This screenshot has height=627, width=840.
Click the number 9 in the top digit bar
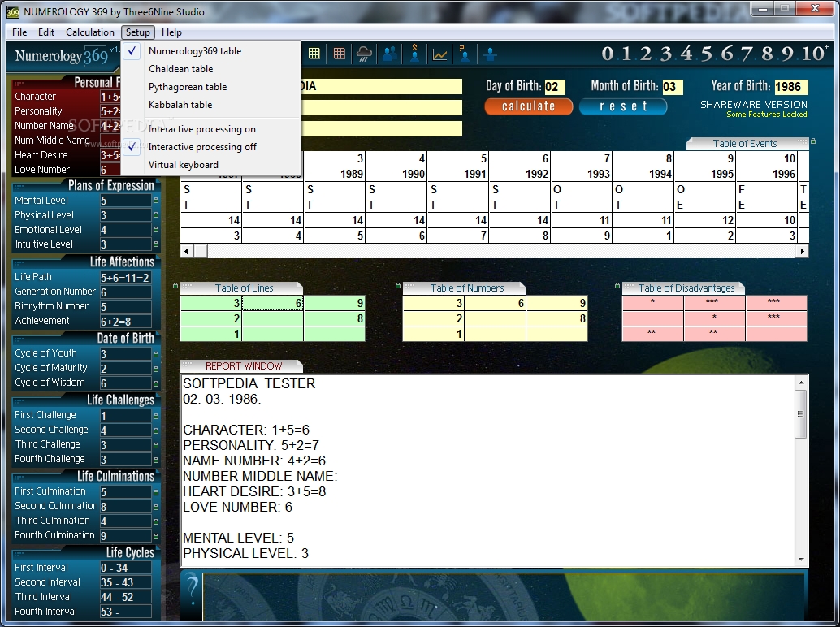(786, 54)
